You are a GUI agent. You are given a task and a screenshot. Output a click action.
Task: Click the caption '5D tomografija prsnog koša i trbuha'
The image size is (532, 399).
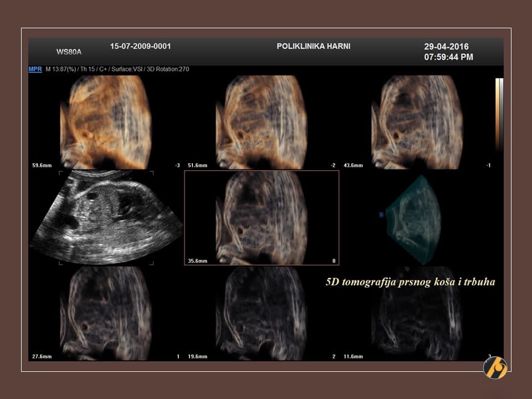pyautogui.click(x=410, y=282)
